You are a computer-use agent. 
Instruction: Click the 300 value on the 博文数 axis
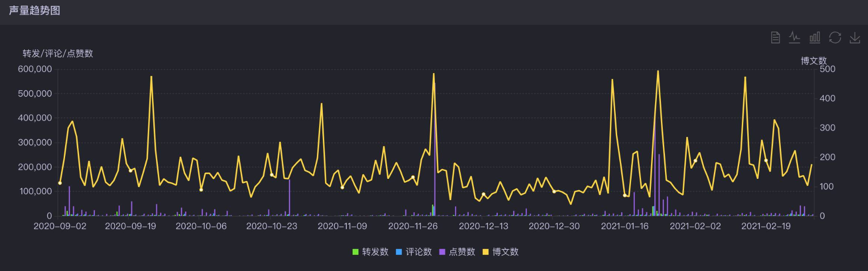point(827,128)
